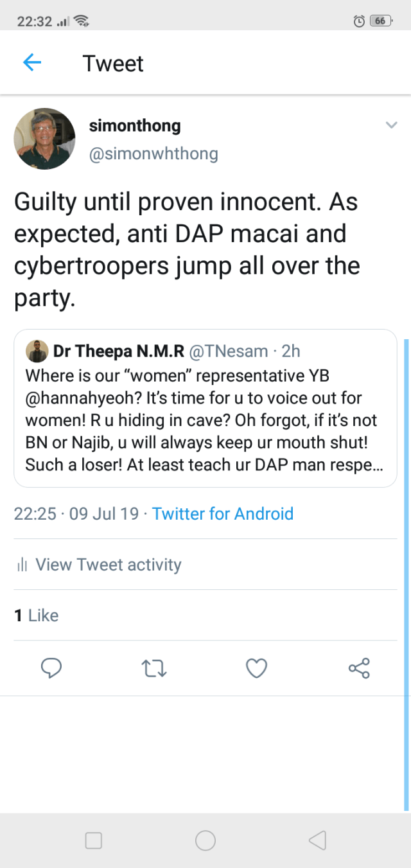Open simonthong's profile picture
The height and width of the screenshot is (868, 411).
point(45,139)
